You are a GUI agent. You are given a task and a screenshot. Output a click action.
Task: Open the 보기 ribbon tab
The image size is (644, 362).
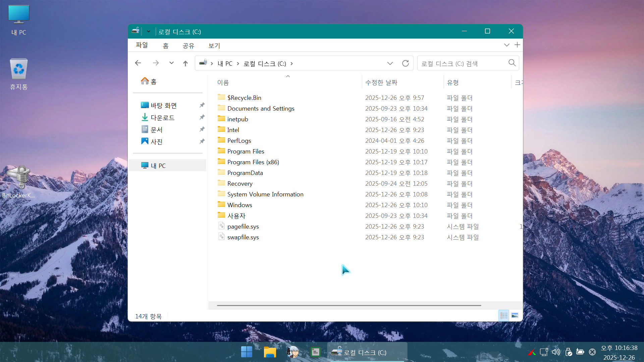[x=214, y=46]
